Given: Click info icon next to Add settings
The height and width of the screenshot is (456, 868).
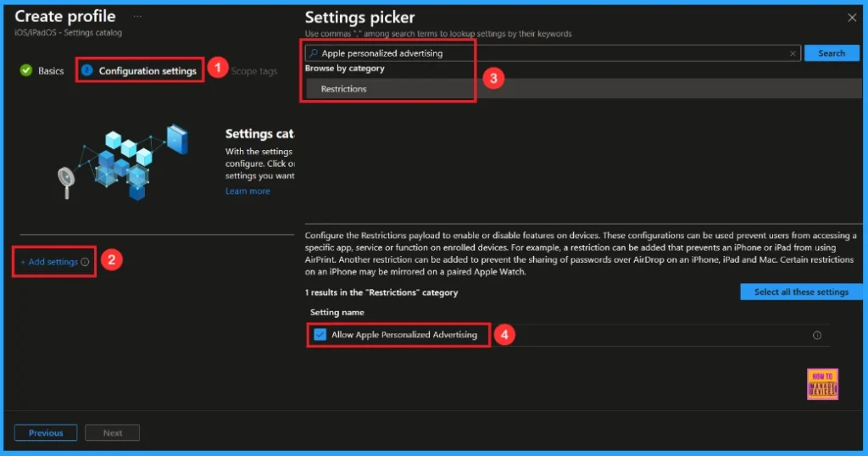Looking at the screenshot, I should tap(85, 262).
